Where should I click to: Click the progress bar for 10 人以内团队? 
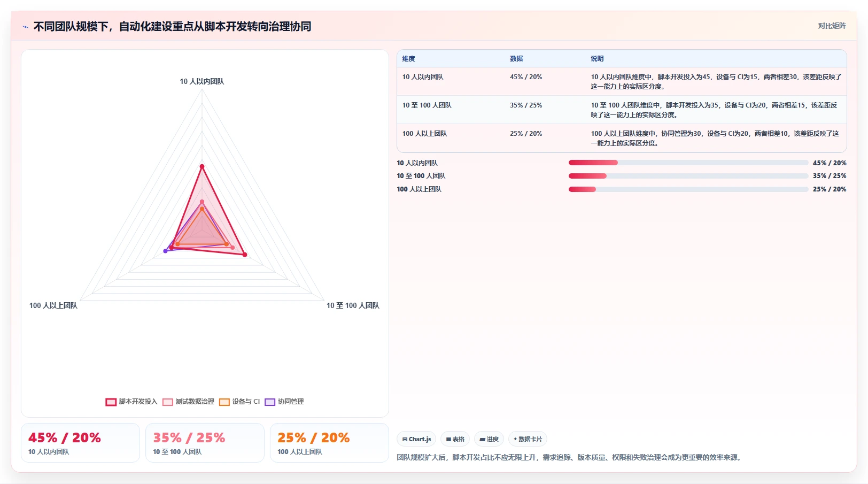click(x=688, y=163)
